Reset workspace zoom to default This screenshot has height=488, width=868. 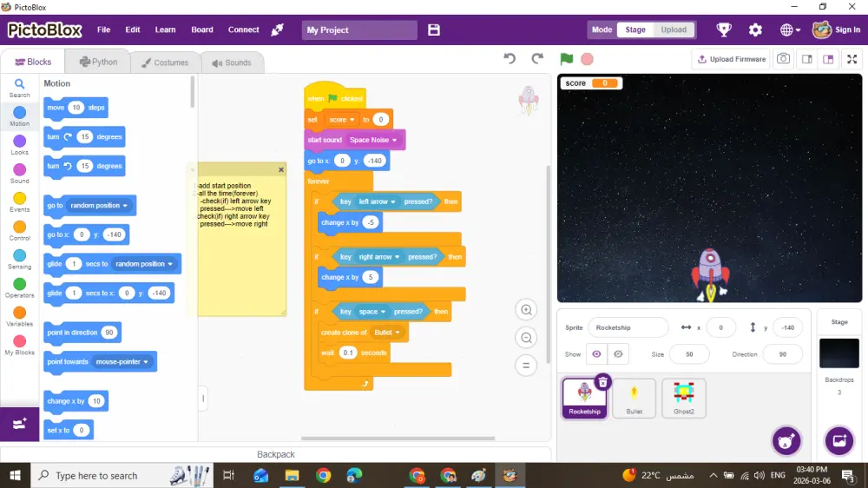click(x=526, y=366)
